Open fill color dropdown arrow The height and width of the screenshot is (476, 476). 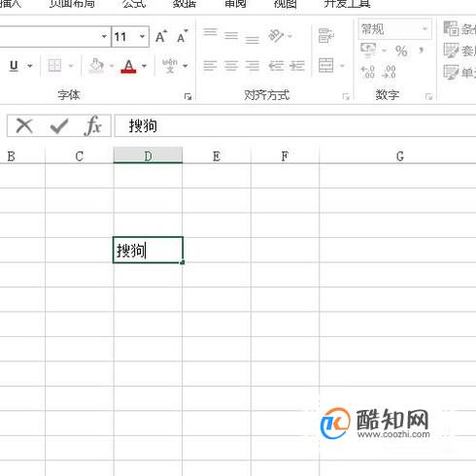[x=112, y=66]
